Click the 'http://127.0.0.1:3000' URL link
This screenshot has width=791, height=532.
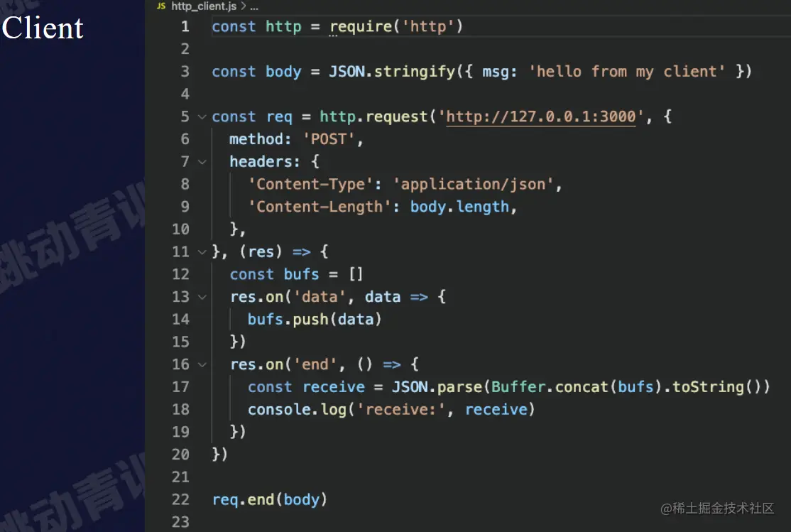(541, 116)
